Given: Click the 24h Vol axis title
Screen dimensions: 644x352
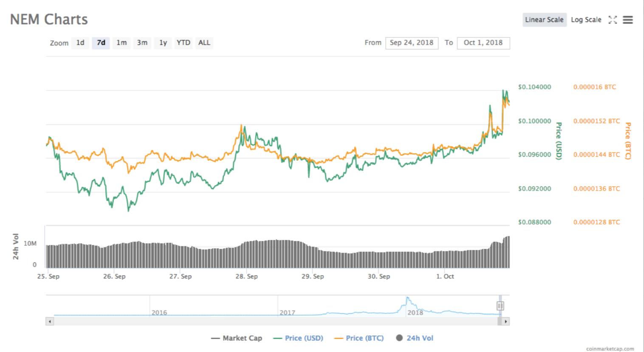Looking at the screenshot, I should [x=16, y=247].
